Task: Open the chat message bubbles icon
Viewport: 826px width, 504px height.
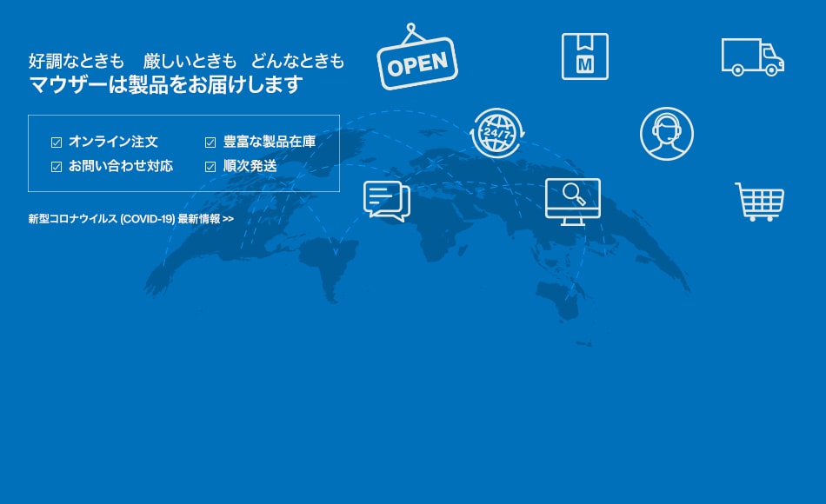Action: pyautogui.click(x=385, y=201)
